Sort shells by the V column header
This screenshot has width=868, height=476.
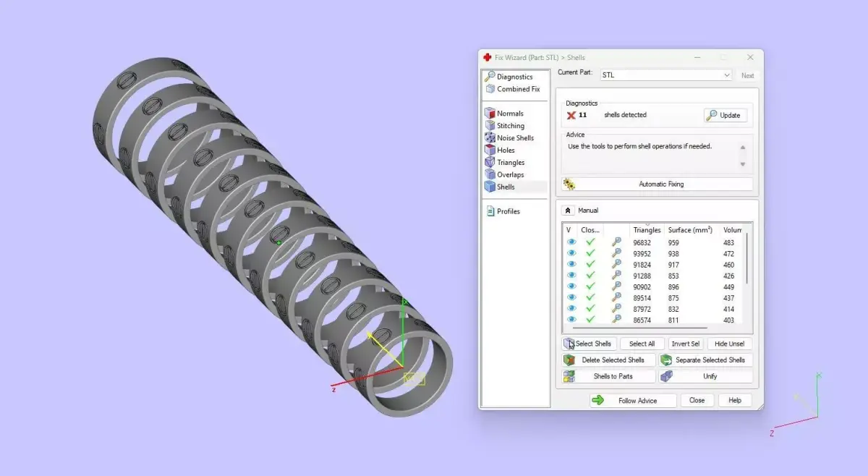point(570,230)
